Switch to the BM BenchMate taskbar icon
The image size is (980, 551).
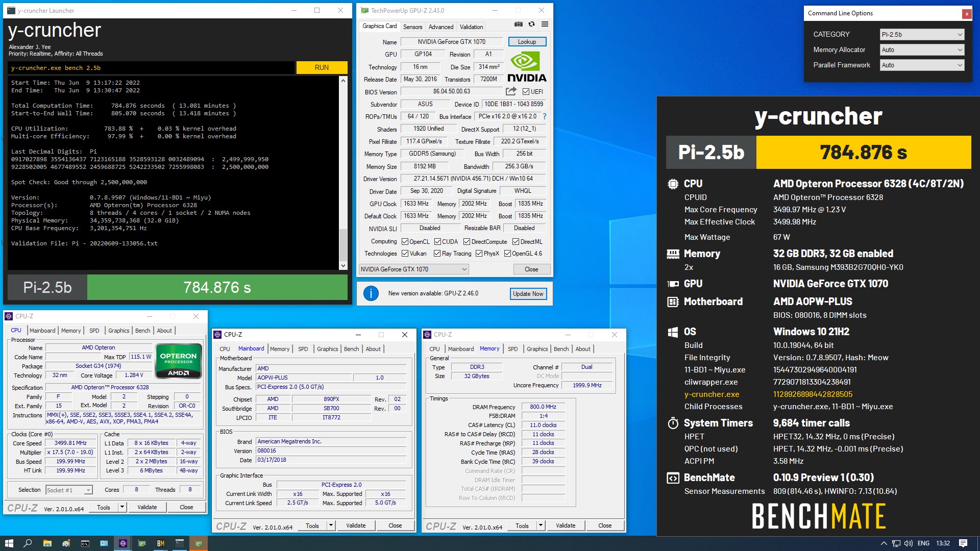tap(161, 543)
